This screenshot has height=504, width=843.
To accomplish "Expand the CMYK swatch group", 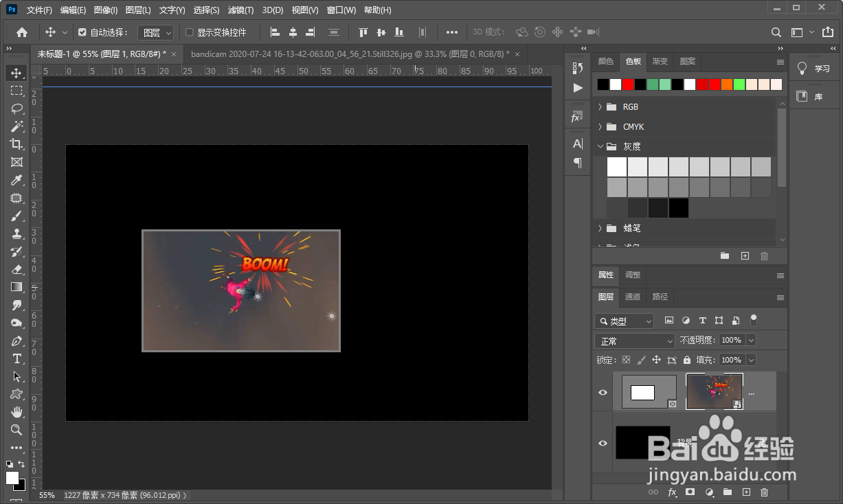I will pos(600,126).
